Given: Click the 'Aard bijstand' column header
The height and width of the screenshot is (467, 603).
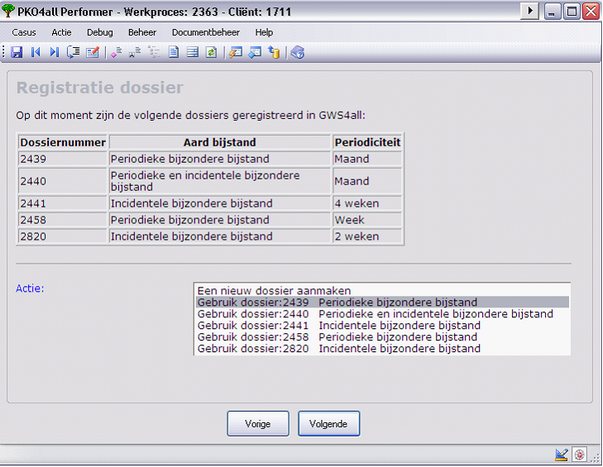Looking at the screenshot, I should pyautogui.click(x=220, y=142).
